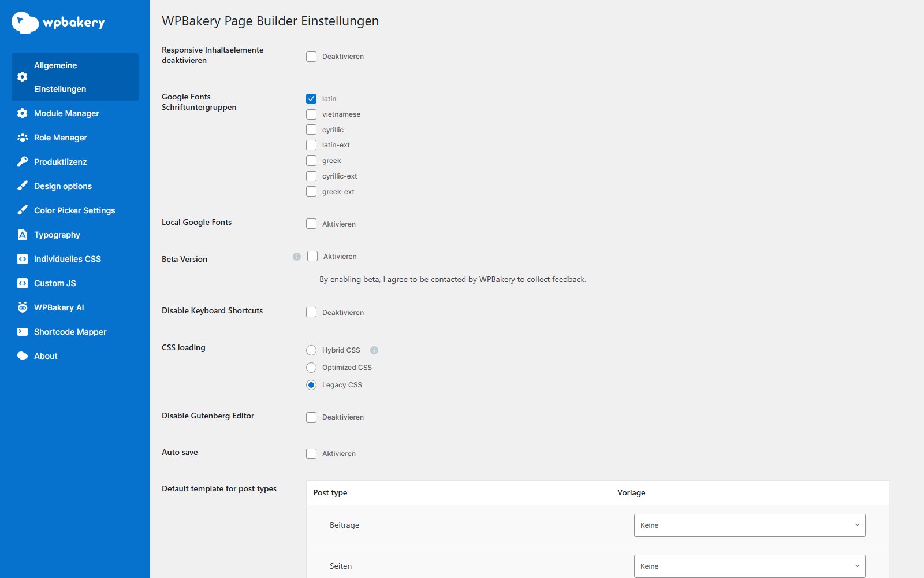Click the Individuelles CSS code icon
Screen dimensions: 924x578
23,259
